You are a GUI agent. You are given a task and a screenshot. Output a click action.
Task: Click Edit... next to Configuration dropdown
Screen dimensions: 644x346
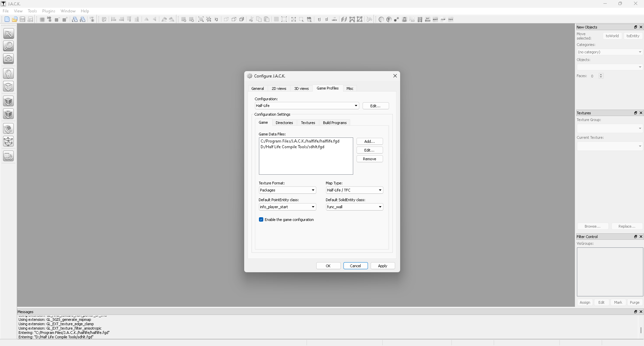(376, 106)
